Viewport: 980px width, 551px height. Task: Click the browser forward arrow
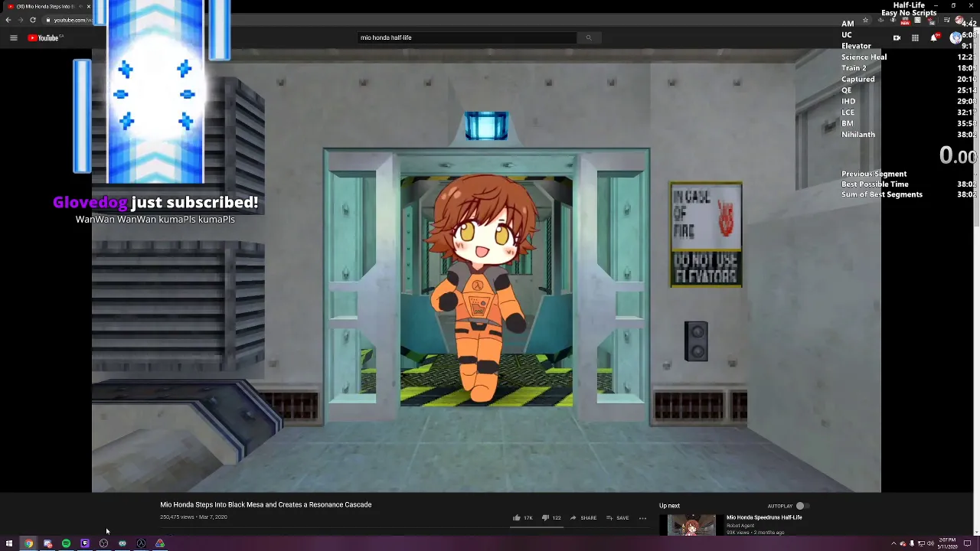point(20,20)
